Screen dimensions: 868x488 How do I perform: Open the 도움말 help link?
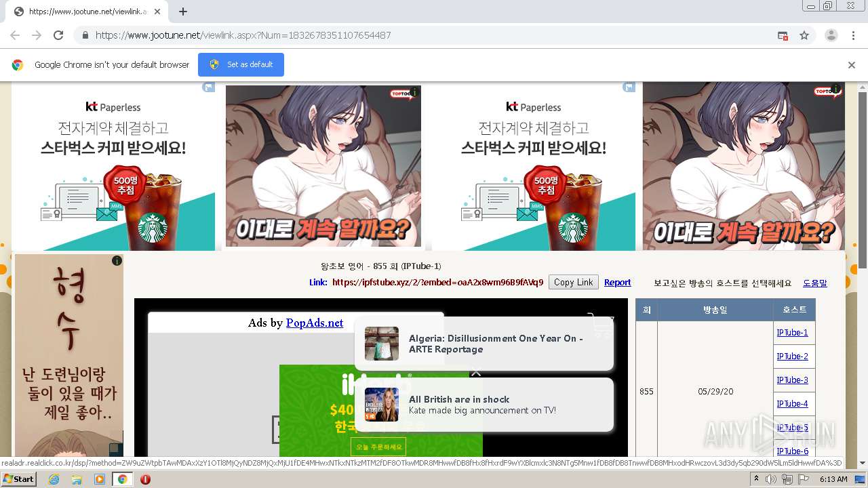(x=814, y=283)
